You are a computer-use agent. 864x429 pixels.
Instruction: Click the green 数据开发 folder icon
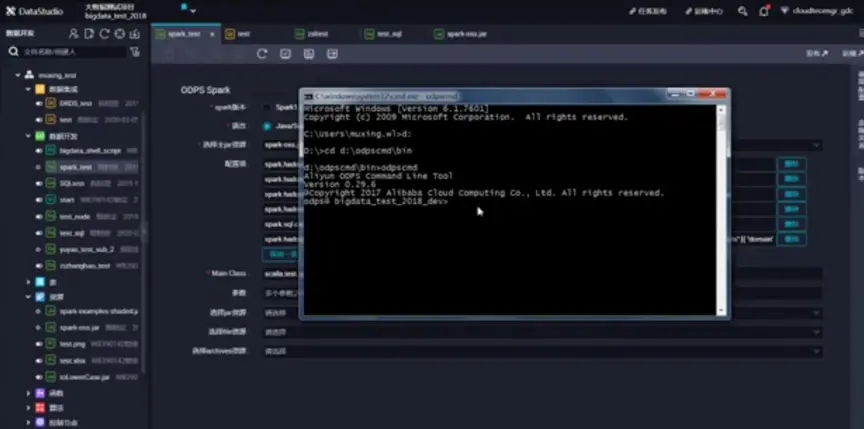(40, 136)
